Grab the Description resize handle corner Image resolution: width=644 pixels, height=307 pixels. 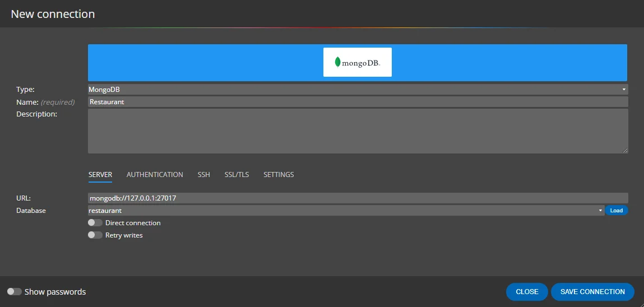(x=625, y=151)
